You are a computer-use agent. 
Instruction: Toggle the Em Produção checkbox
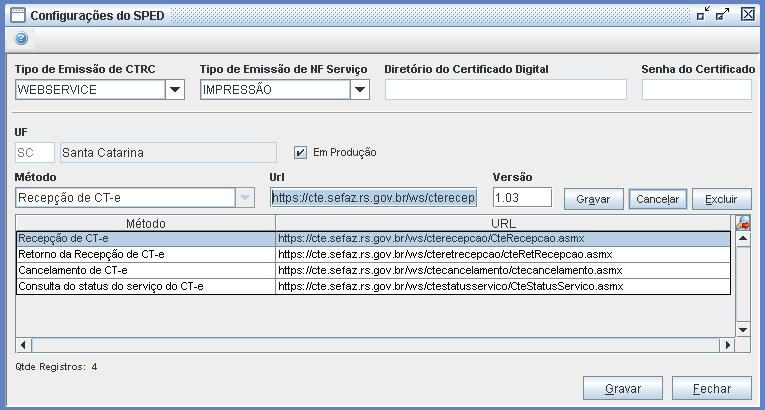click(300, 153)
